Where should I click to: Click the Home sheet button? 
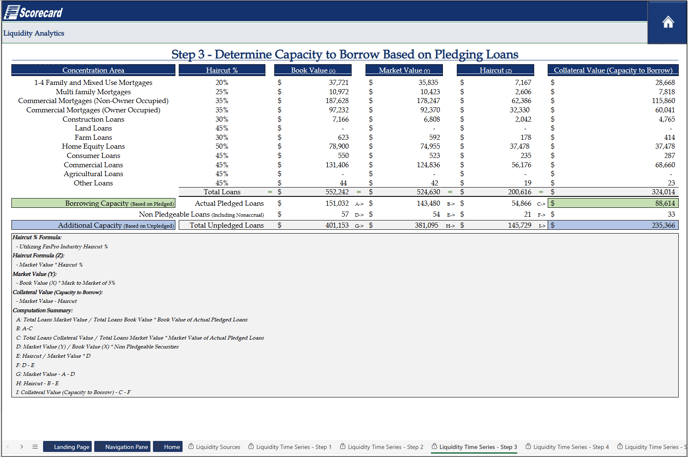(x=168, y=446)
